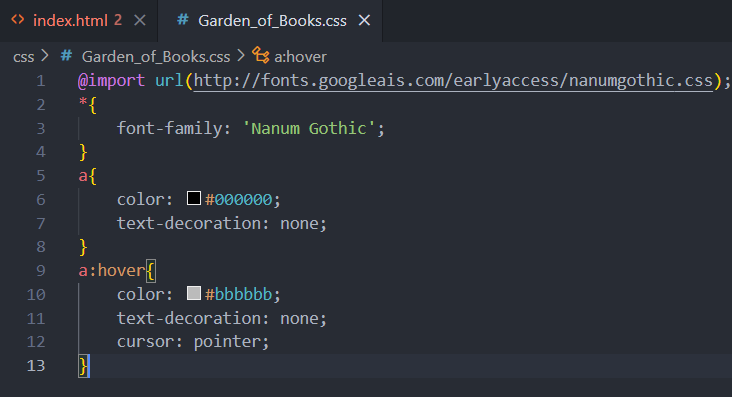Click 'text-decoration' on line 11
The width and height of the screenshot is (732, 397).
tap(189, 319)
